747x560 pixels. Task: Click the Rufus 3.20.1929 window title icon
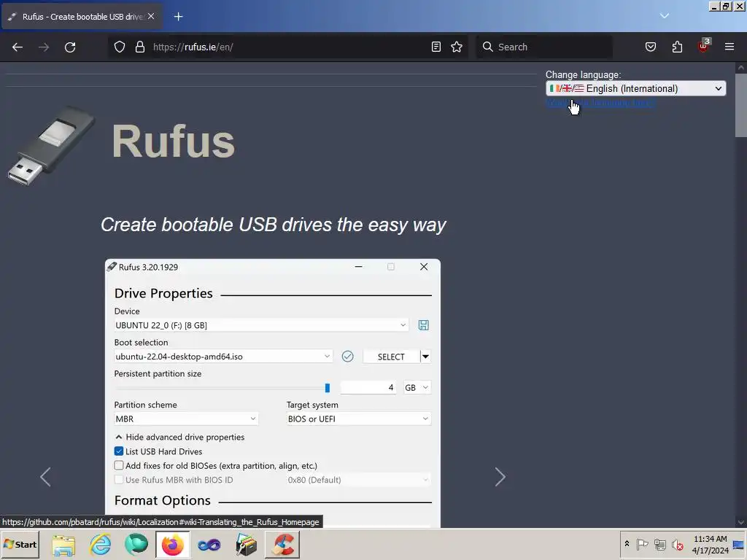112,267
